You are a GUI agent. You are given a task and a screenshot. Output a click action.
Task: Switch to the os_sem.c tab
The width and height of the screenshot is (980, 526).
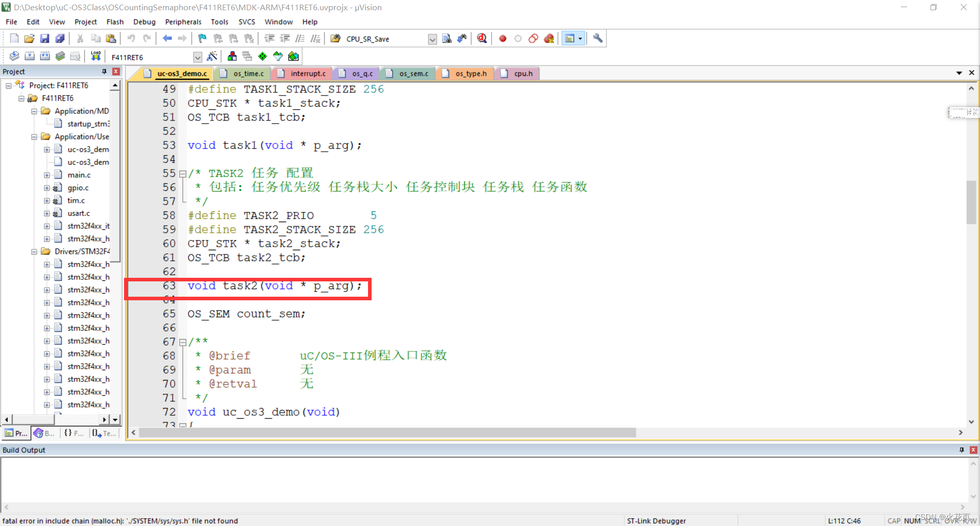point(408,74)
